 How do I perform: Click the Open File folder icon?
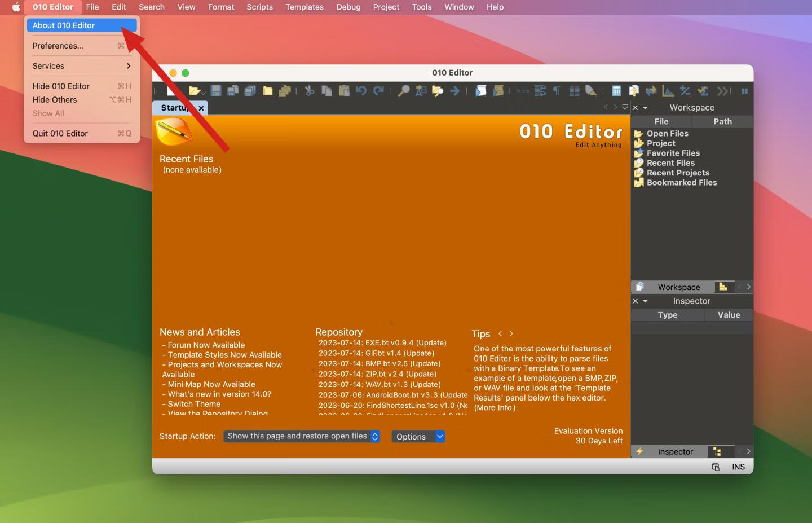195,91
